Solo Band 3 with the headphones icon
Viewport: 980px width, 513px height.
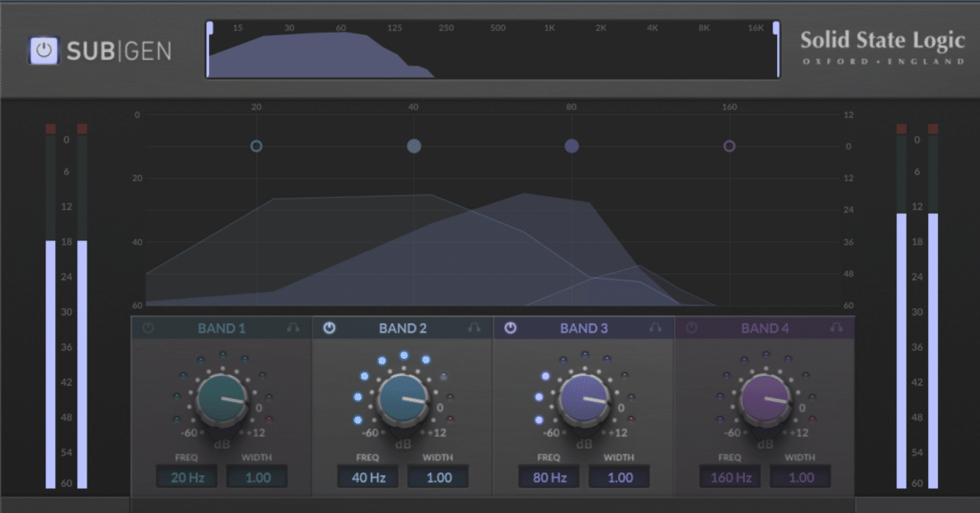(655, 328)
